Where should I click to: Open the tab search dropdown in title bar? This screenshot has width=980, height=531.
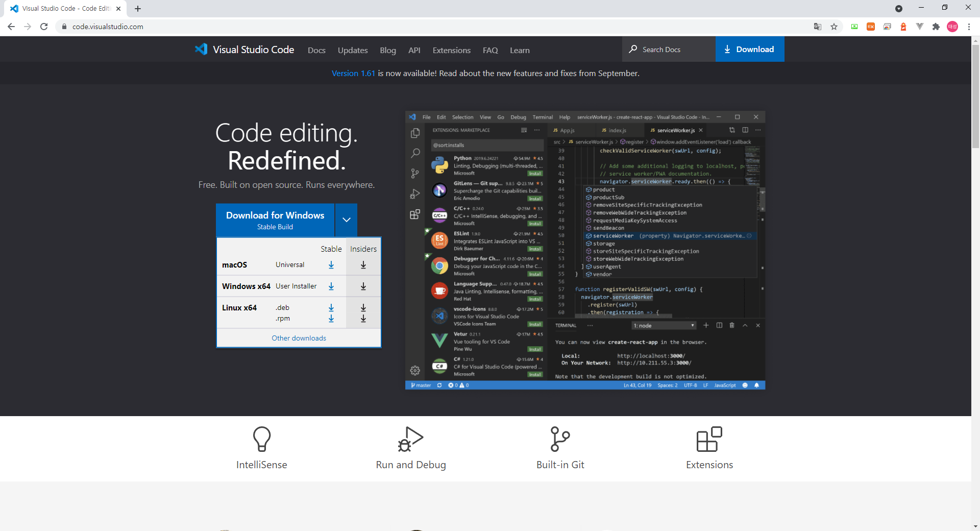899,9
